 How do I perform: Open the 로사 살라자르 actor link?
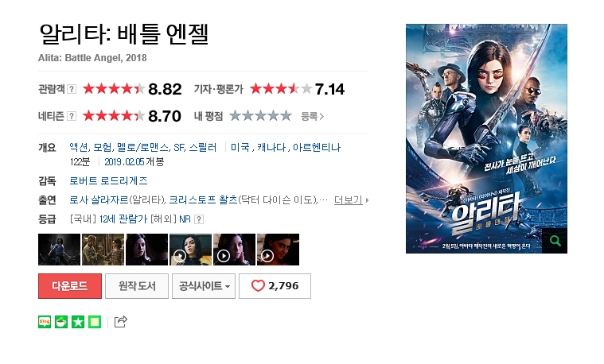(99, 200)
